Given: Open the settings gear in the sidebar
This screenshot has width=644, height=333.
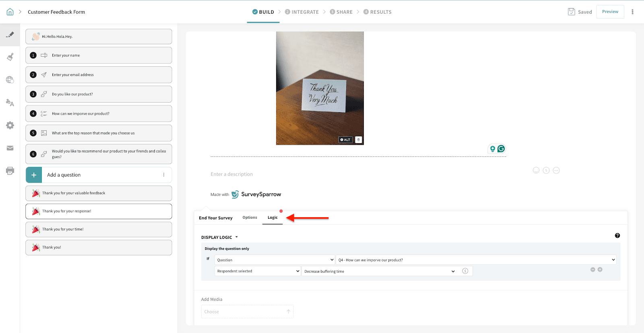Looking at the screenshot, I should click(x=10, y=125).
